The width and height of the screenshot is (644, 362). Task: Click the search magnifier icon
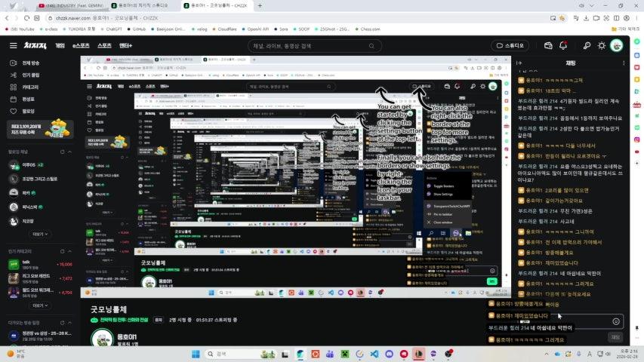pos(371,46)
